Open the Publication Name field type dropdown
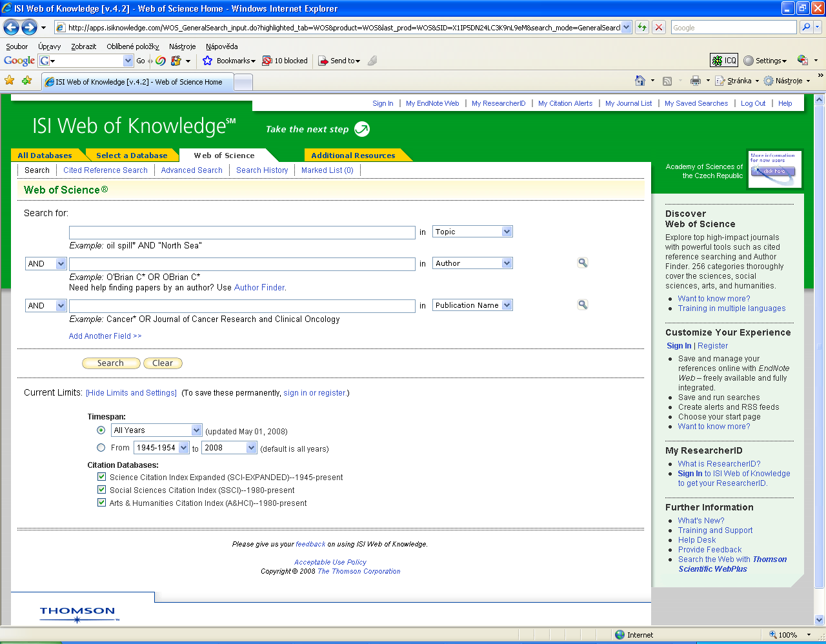The image size is (826, 644). pyautogui.click(x=472, y=305)
